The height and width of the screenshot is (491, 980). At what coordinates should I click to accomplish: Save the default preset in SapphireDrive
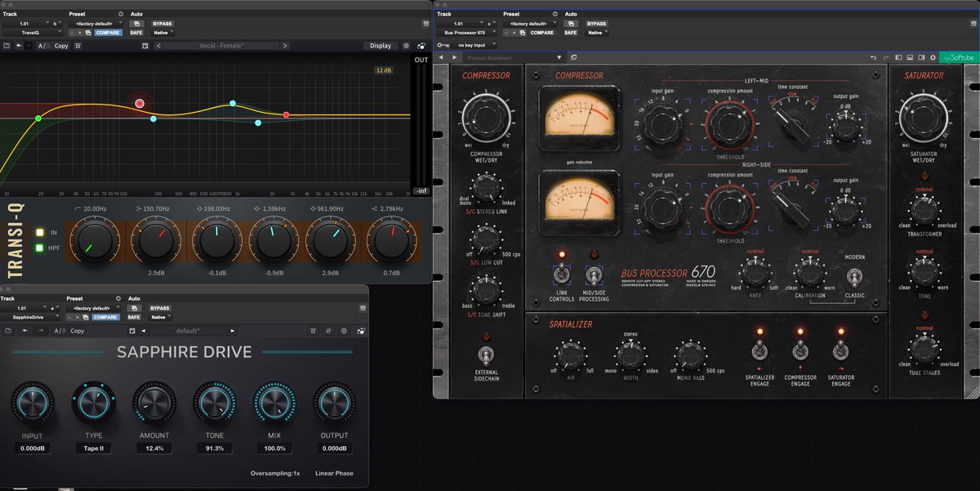[x=132, y=331]
